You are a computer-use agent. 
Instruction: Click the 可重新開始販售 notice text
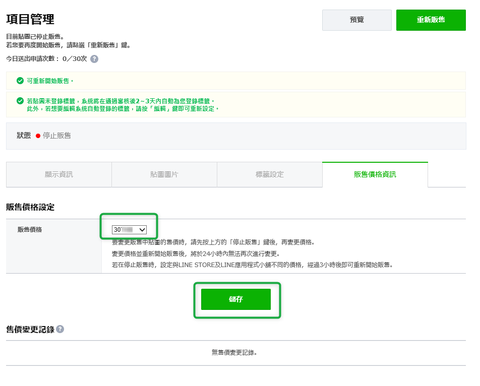50,81
